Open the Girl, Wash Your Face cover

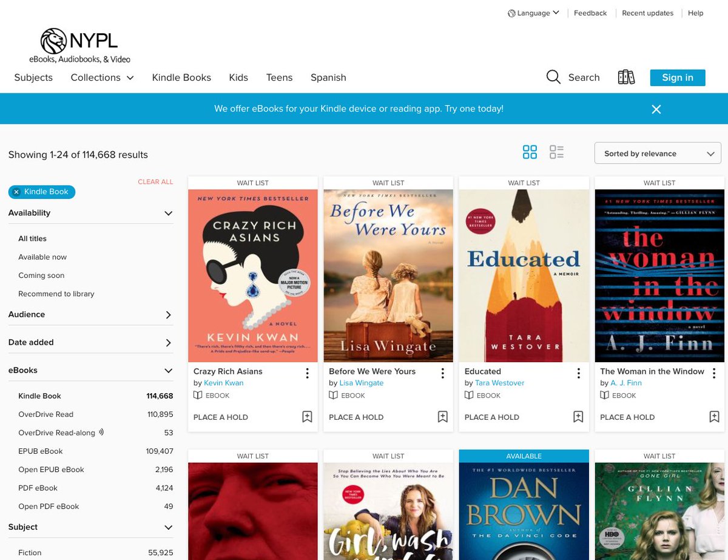[388, 511]
